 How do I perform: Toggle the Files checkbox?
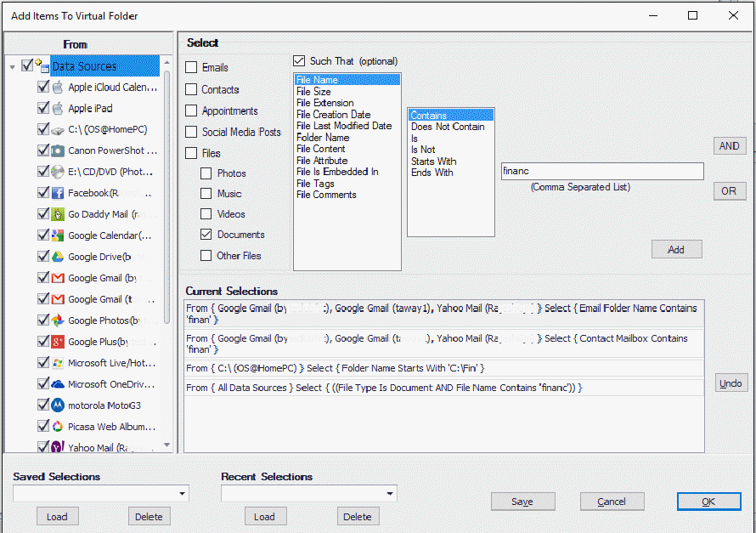[191, 153]
